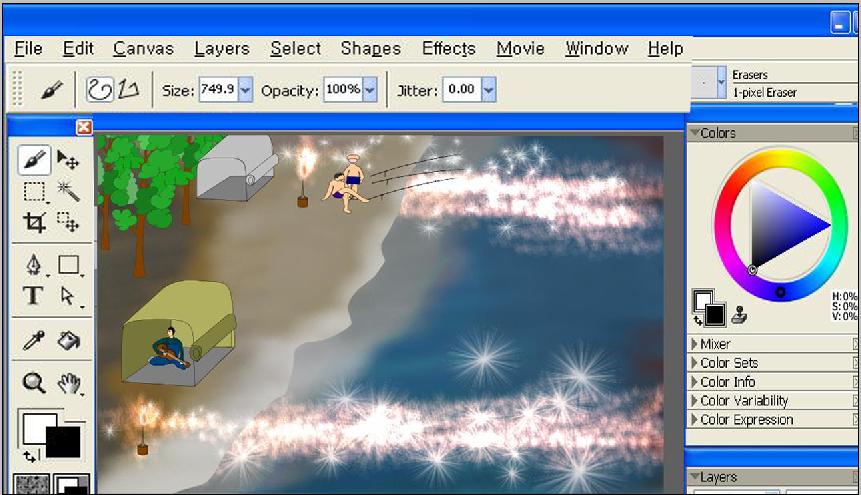Select the Text tool

coord(34,296)
